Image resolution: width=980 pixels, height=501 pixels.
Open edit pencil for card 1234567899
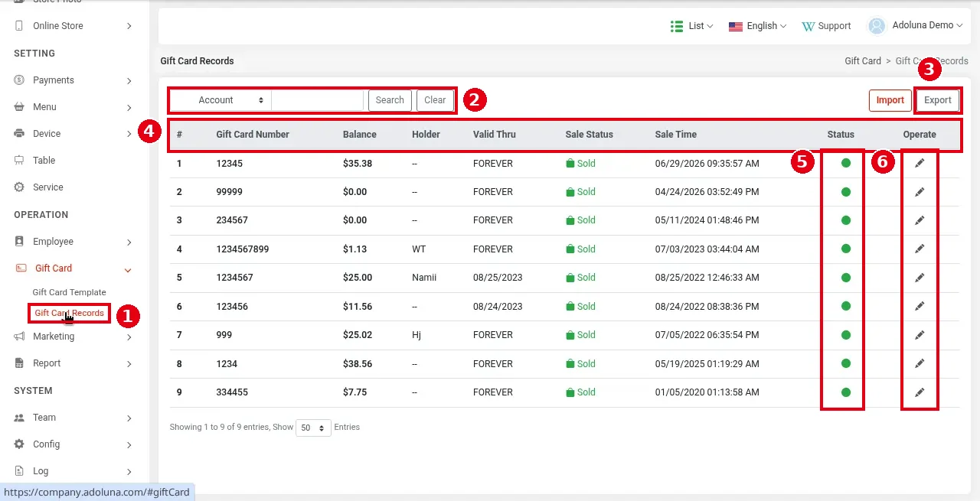tap(920, 249)
